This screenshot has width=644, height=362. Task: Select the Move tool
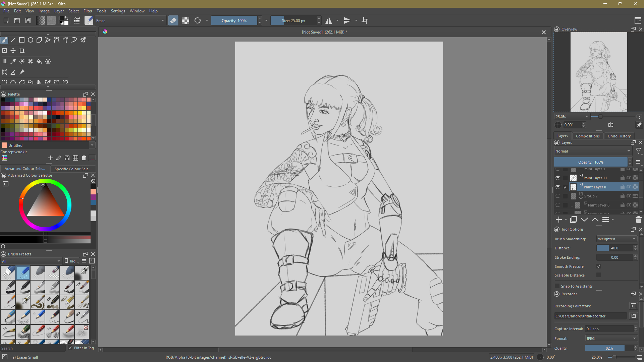(x=13, y=51)
